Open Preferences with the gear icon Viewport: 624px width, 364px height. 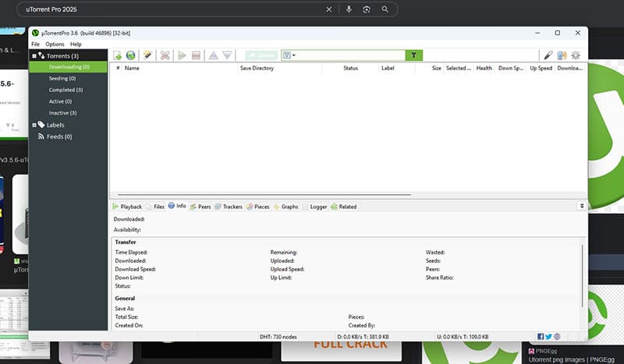(x=576, y=55)
